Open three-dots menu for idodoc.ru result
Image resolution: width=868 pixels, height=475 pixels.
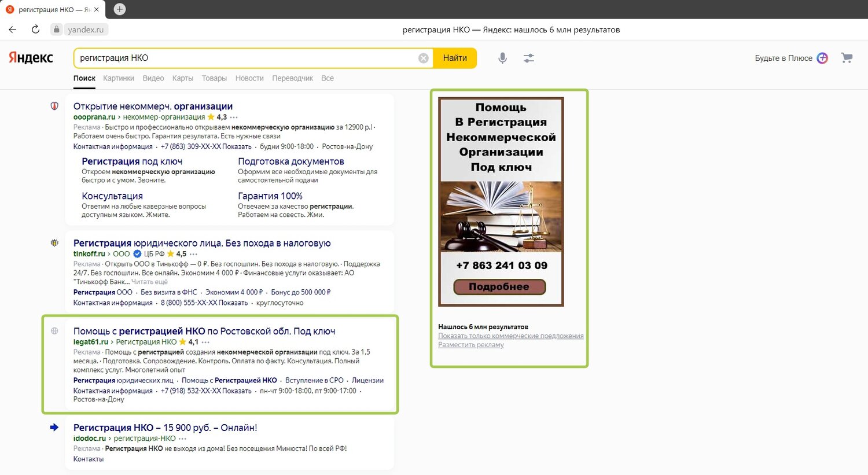pos(182,439)
